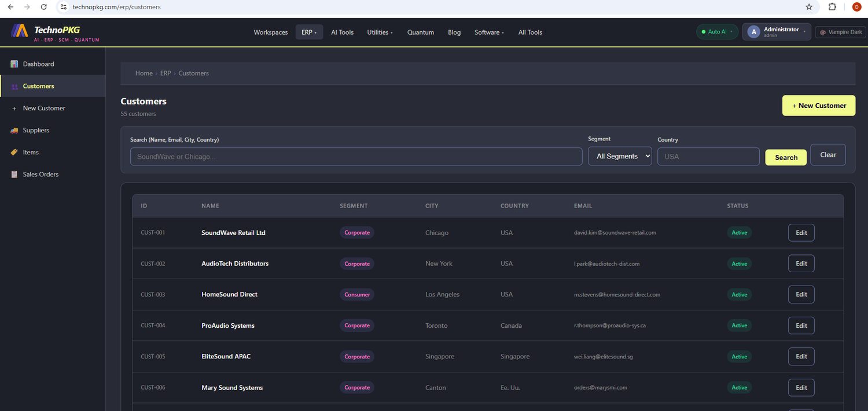Click the david.kim@soundwave-retail.com email
Viewport: 868px width, 411px height.
615,233
